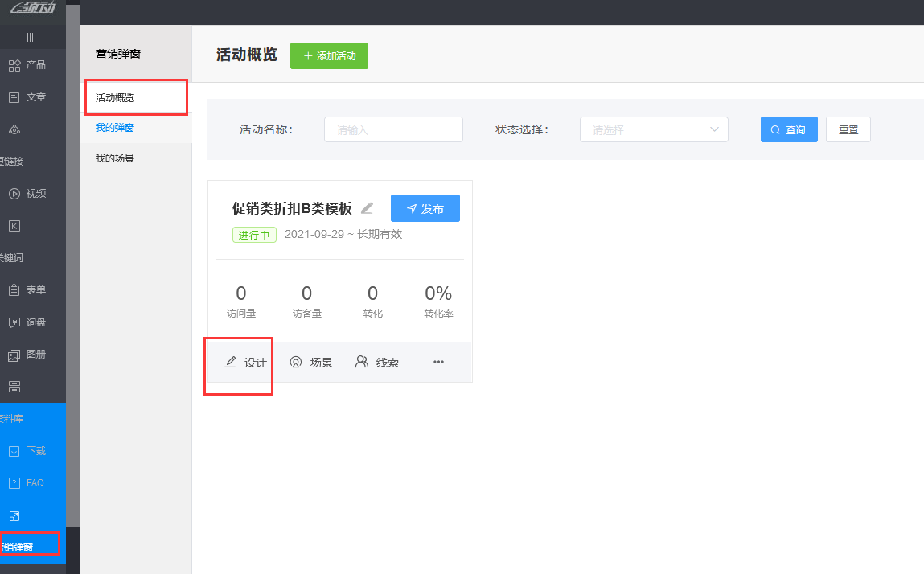
Task: Click the pencil icon beside the activity title
Action: (368, 208)
